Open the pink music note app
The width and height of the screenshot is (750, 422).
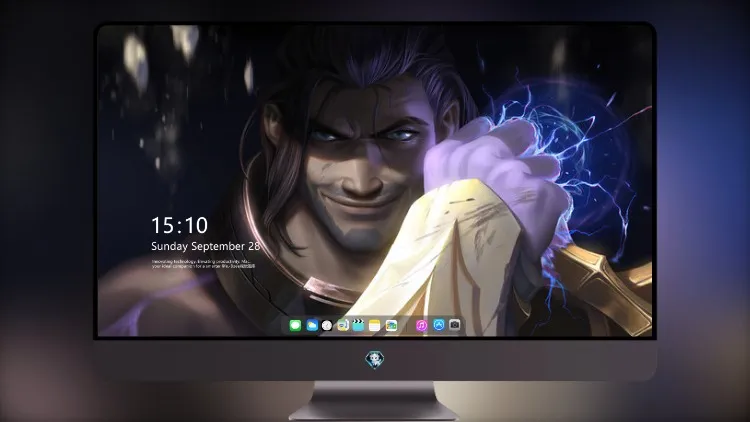(x=421, y=325)
